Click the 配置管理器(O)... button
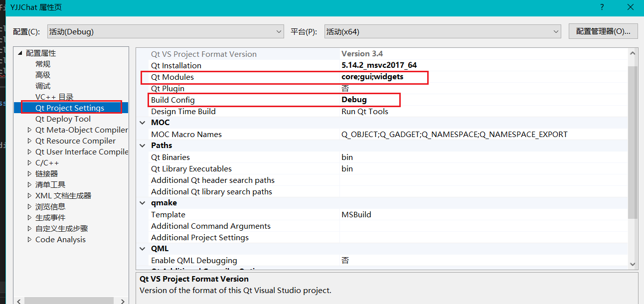This screenshot has height=304, width=644. pyautogui.click(x=603, y=31)
